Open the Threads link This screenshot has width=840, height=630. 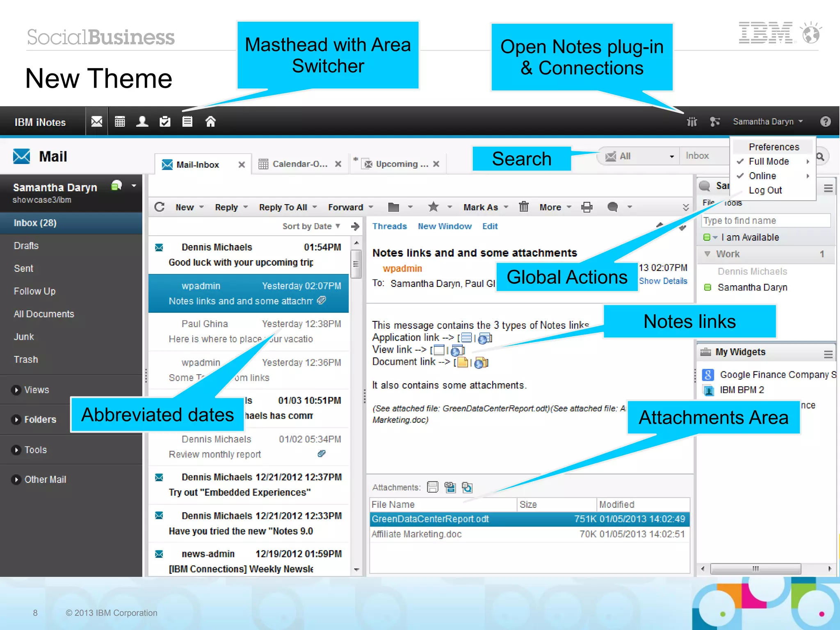pos(390,226)
